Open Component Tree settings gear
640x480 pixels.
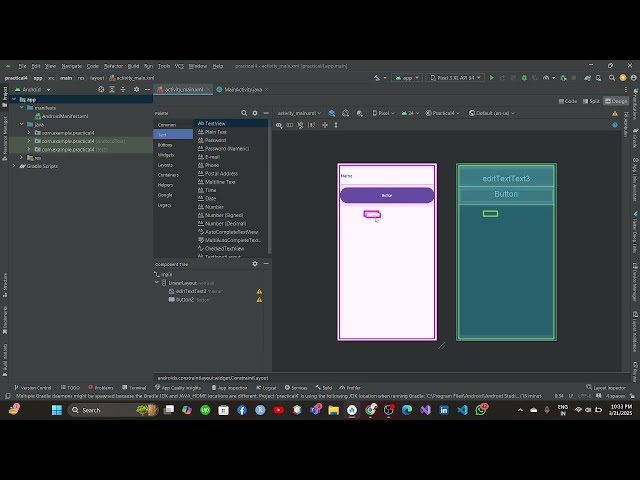tap(255, 264)
